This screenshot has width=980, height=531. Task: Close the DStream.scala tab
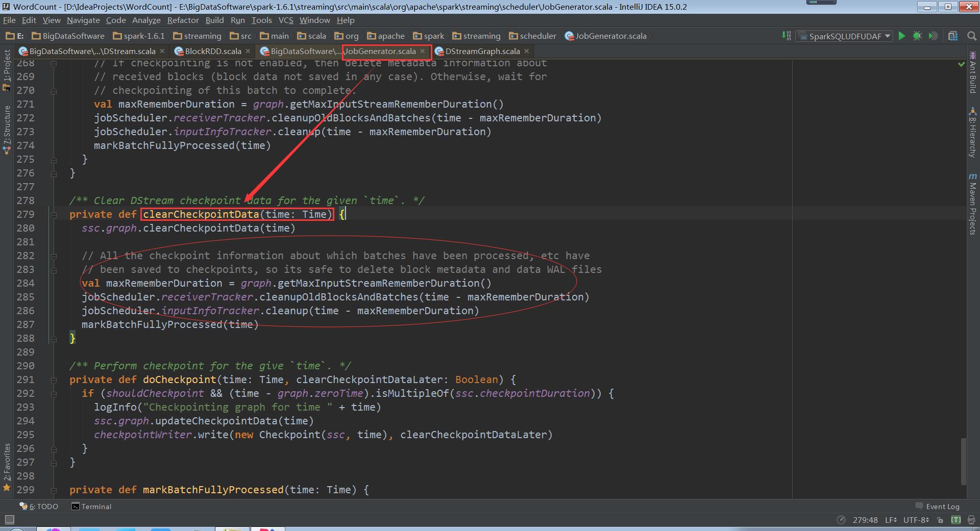pos(162,51)
